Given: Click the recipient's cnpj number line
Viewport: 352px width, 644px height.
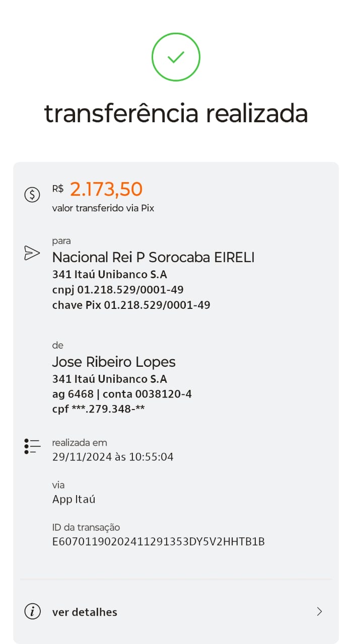Looking at the screenshot, I should [x=118, y=290].
